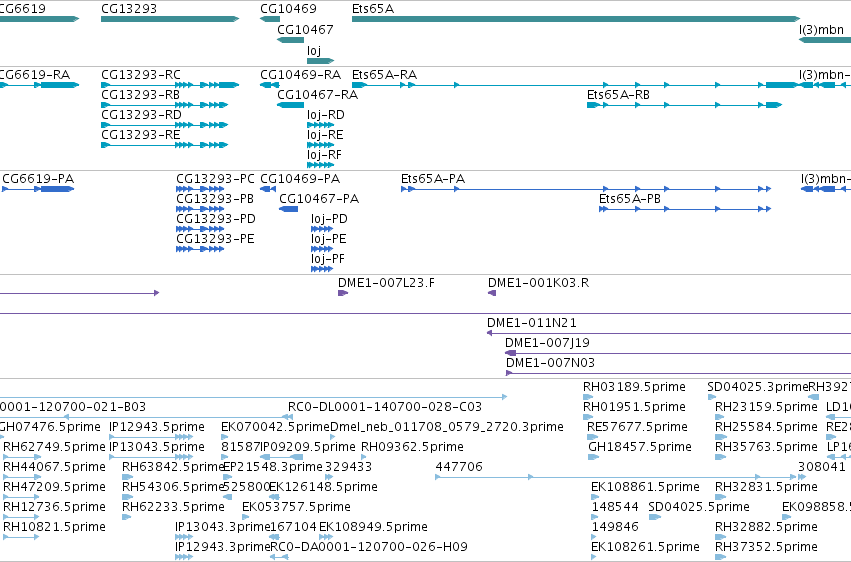
Task: Select the 329433 feature label
Action: point(348,467)
